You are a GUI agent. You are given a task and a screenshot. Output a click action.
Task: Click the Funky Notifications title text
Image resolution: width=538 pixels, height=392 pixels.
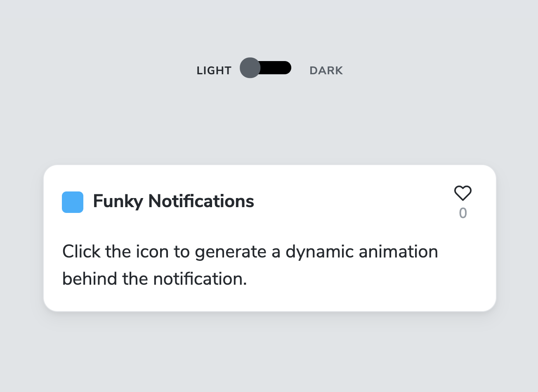[x=173, y=201]
